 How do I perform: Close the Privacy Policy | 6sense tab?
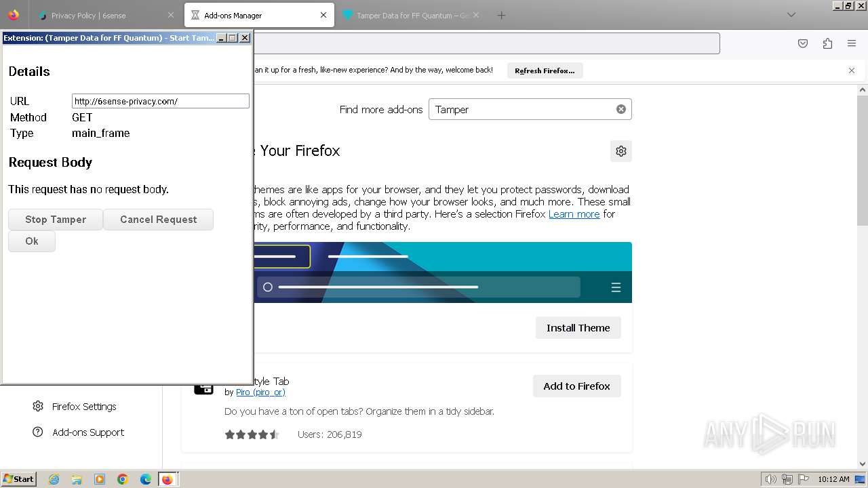170,15
